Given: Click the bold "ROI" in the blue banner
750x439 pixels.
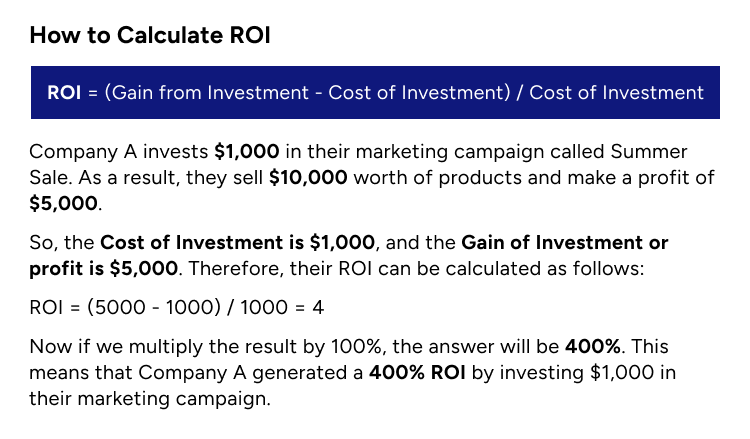Looking at the screenshot, I should (67, 93).
